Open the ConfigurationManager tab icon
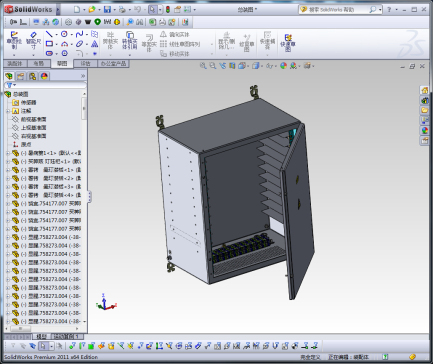The height and width of the screenshot is (364, 433). click(x=32, y=76)
